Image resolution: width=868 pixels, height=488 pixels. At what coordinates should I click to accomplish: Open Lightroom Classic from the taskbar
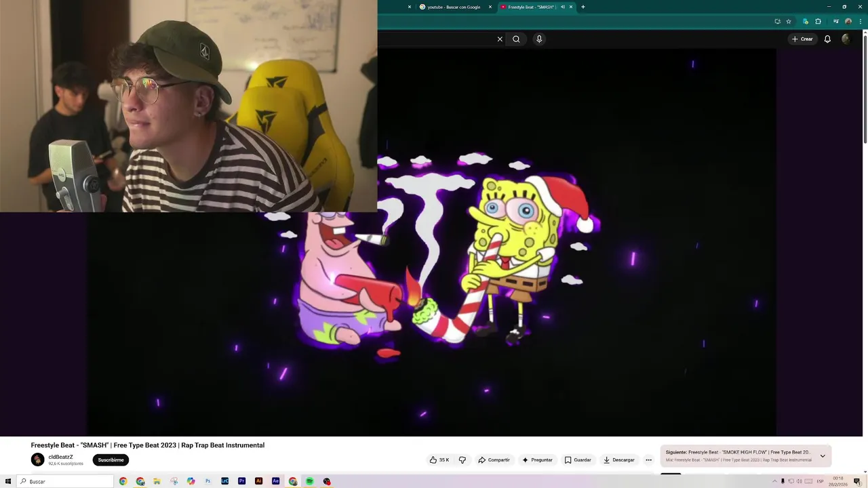225,481
